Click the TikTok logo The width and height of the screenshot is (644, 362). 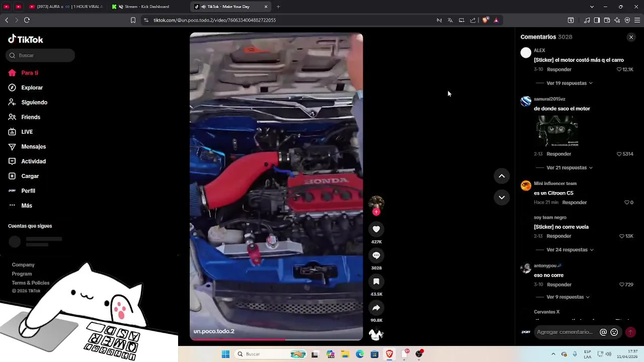coord(26,39)
